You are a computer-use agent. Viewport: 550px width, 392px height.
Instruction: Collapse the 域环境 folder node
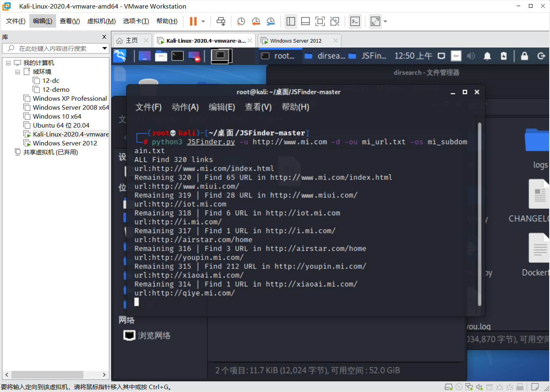(17, 72)
